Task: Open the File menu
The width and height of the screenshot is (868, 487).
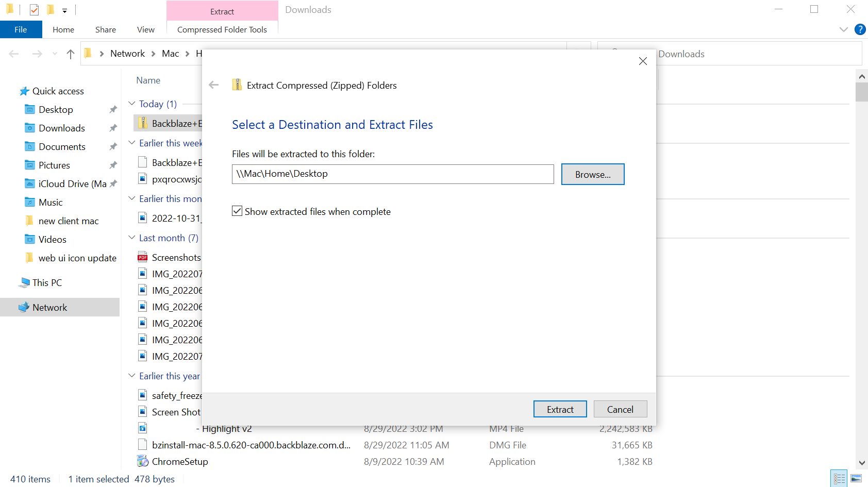Action: tap(21, 29)
